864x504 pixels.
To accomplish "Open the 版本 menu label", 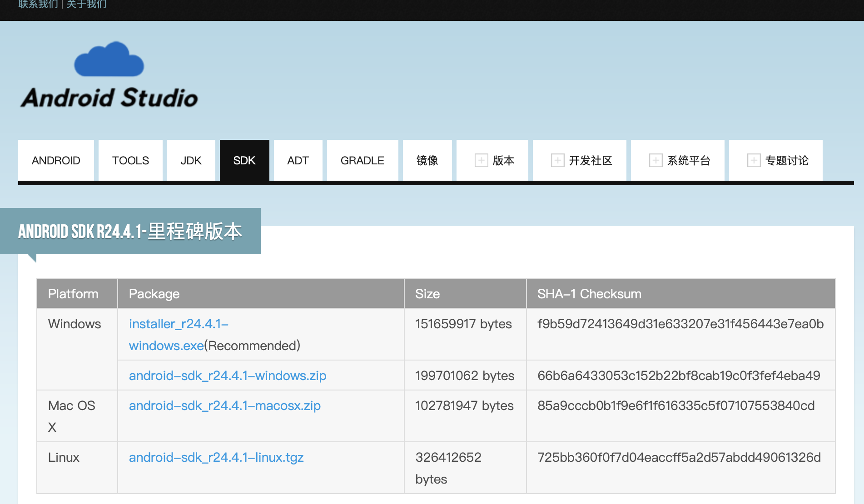I will click(x=503, y=160).
